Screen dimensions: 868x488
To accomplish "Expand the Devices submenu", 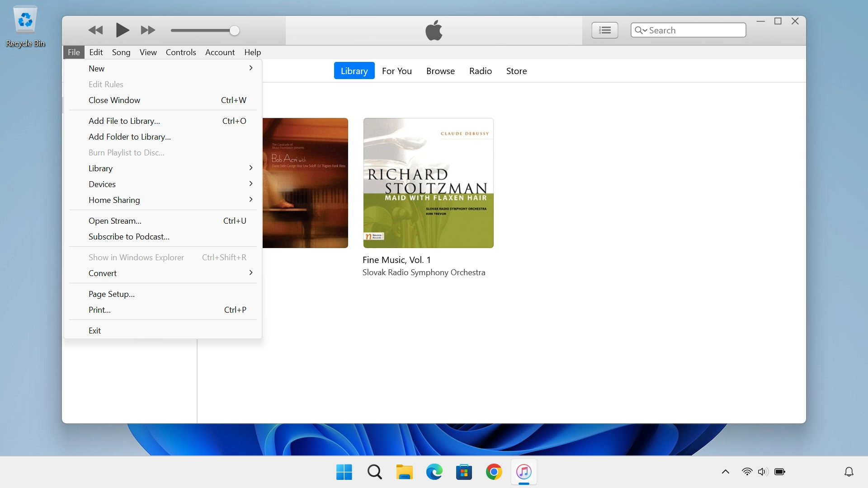I will tap(102, 184).
